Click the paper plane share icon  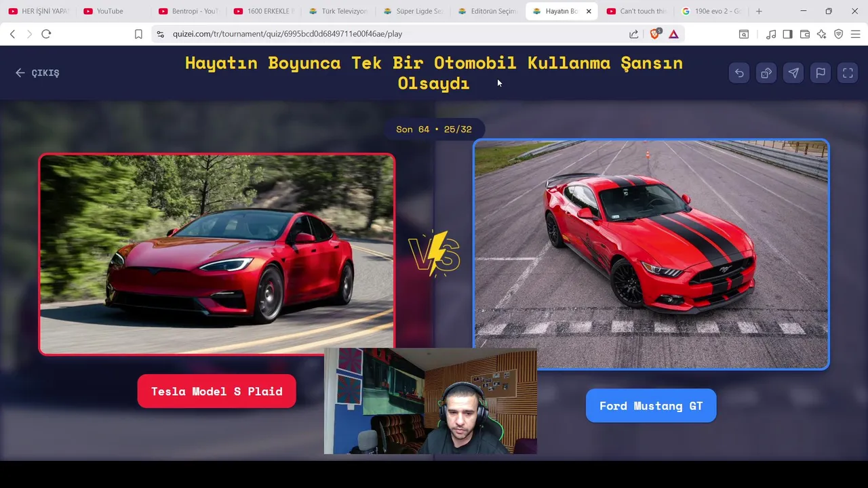pos(793,73)
